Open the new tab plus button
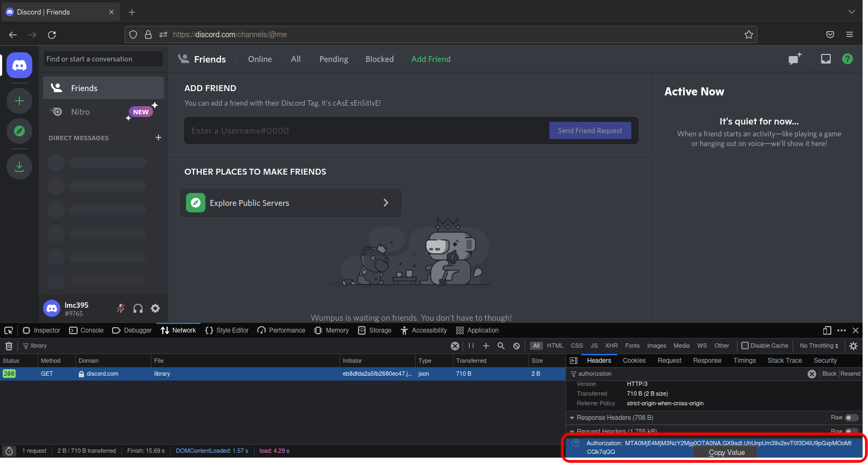Screen dimensions: 868x463 tap(132, 12)
